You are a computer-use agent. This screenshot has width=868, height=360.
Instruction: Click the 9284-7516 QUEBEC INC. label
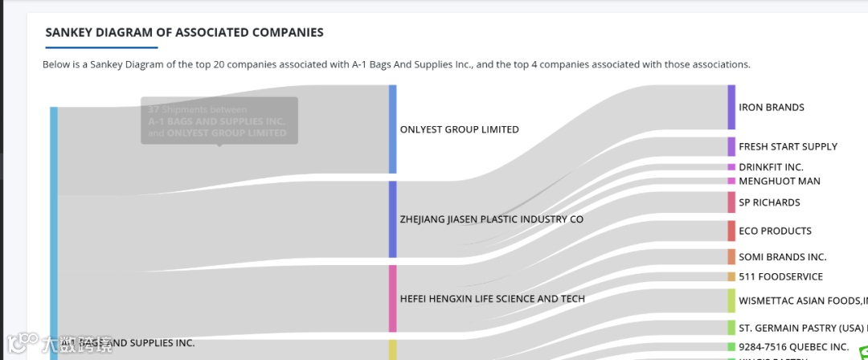(x=793, y=347)
